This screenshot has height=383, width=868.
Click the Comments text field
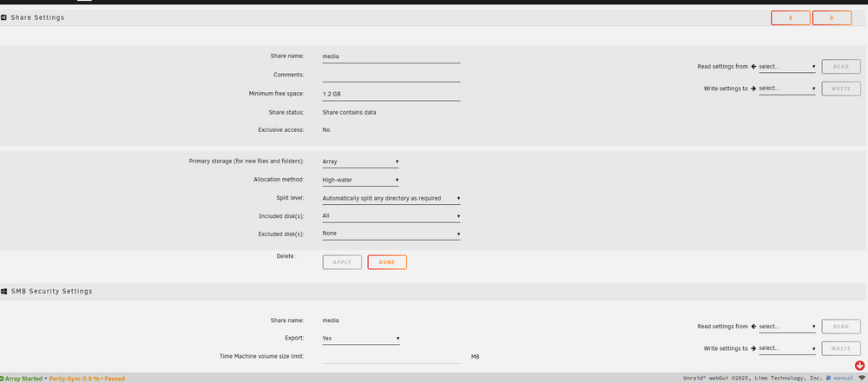391,75
